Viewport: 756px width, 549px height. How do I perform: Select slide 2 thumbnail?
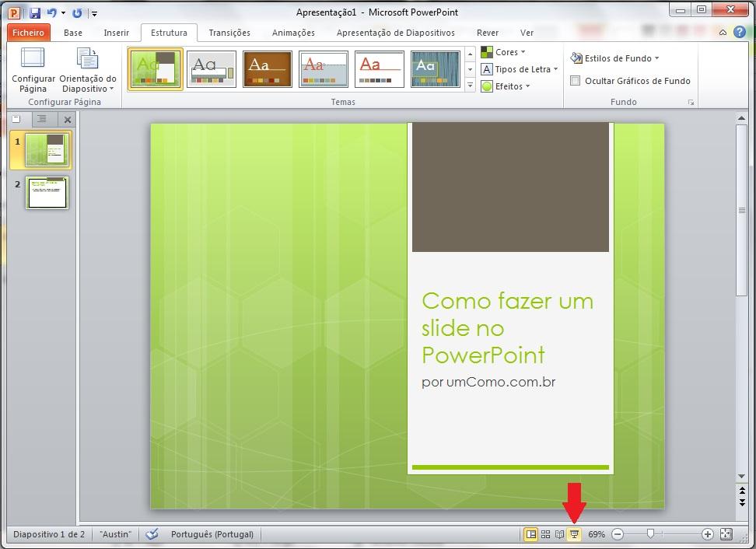[x=48, y=192]
